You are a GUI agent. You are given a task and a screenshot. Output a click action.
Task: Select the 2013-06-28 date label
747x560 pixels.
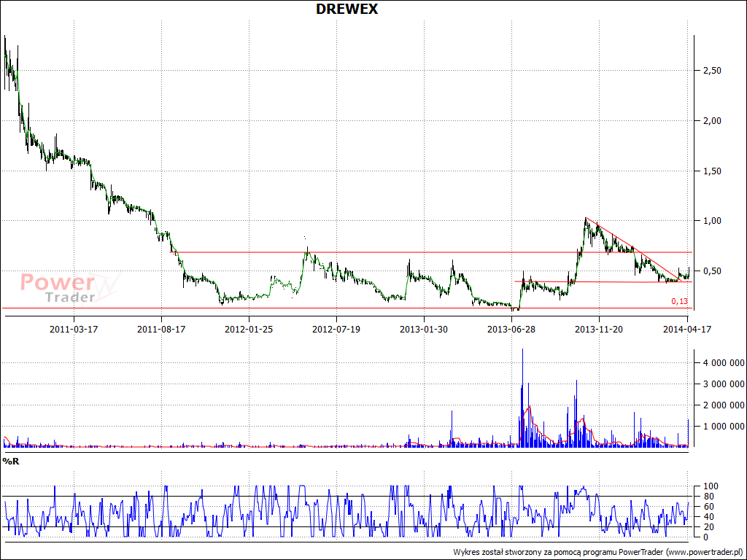511,329
